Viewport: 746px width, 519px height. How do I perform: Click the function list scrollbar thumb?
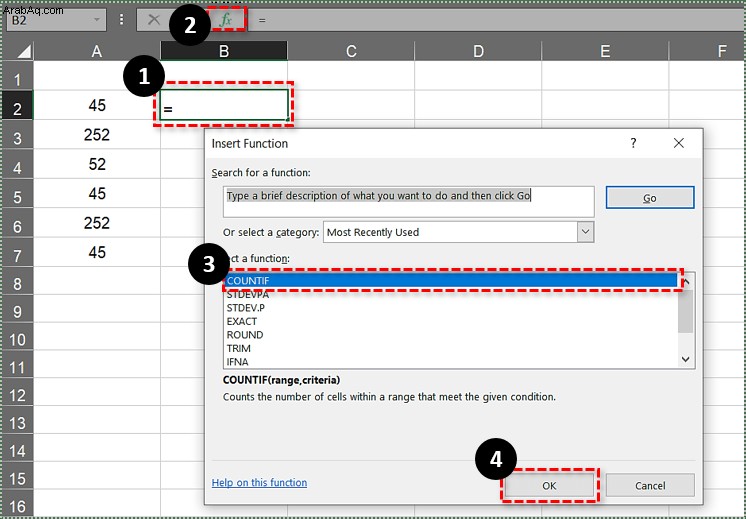pyautogui.click(x=686, y=310)
